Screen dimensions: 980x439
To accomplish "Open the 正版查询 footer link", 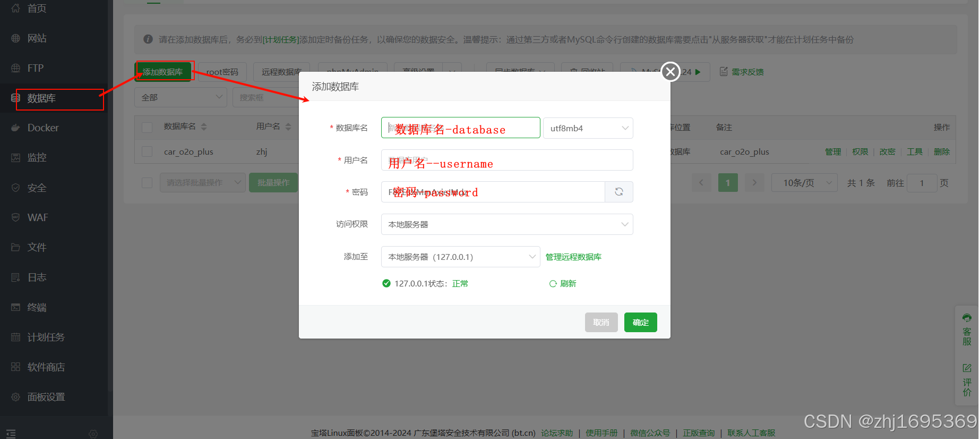I will (699, 433).
